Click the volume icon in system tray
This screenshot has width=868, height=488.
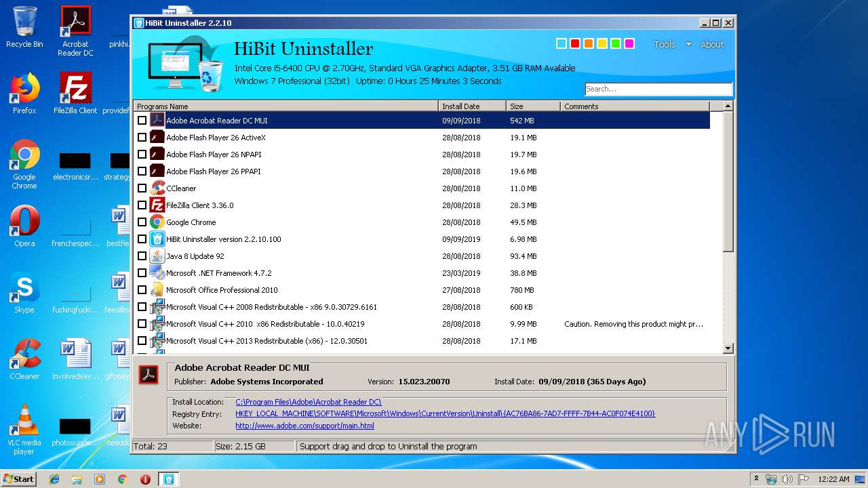point(787,479)
